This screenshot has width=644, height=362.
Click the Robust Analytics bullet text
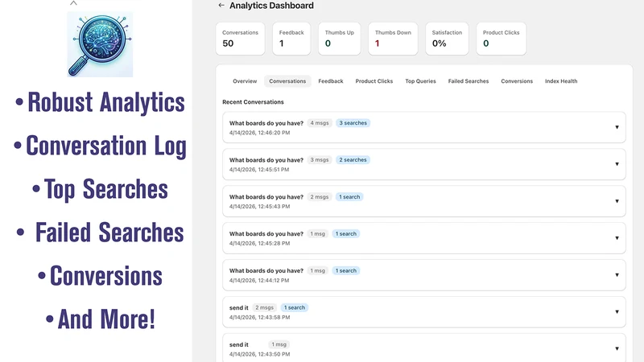(x=106, y=102)
